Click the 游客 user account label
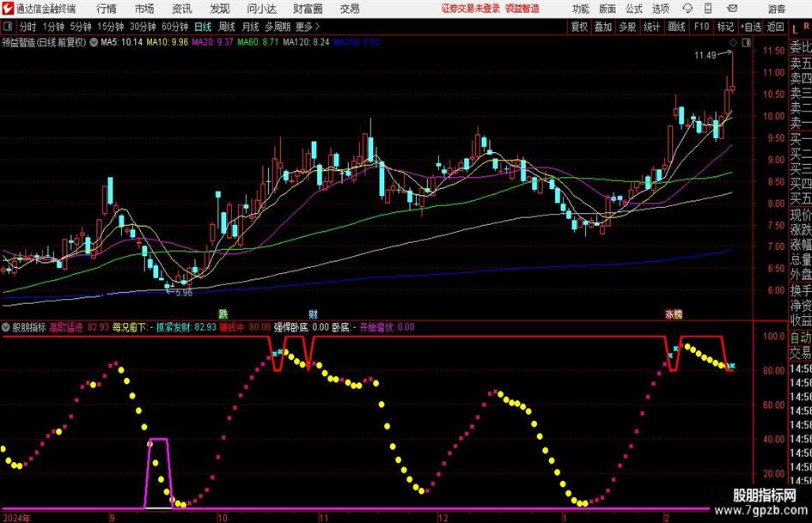This screenshot has width=812, height=523. click(x=777, y=9)
